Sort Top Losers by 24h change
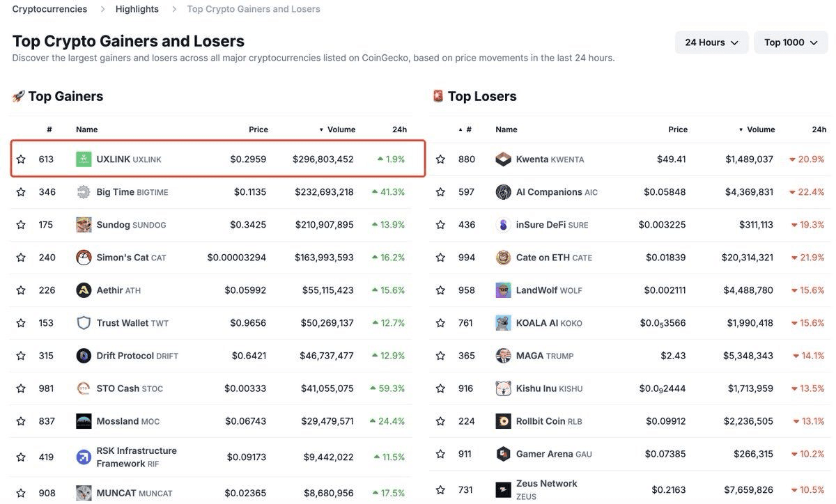The height and width of the screenshot is (504, 836). pyautogui.click(x=819, y=129)
